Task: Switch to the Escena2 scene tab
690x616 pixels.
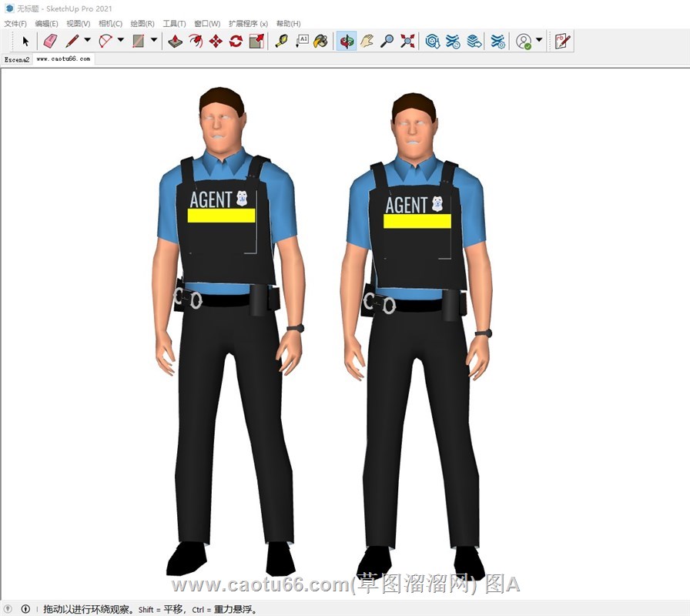Action: click(17, 59)
